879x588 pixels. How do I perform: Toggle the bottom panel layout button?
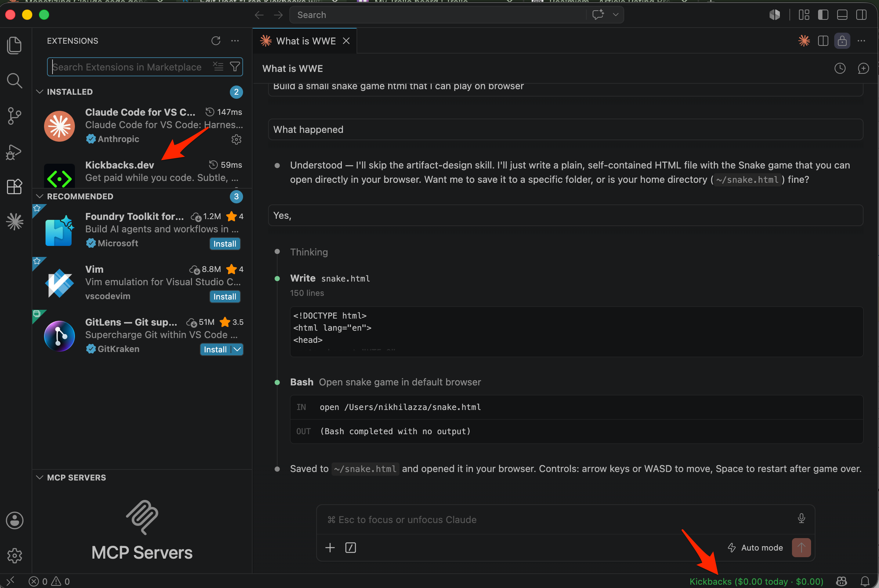click(842, 15)
